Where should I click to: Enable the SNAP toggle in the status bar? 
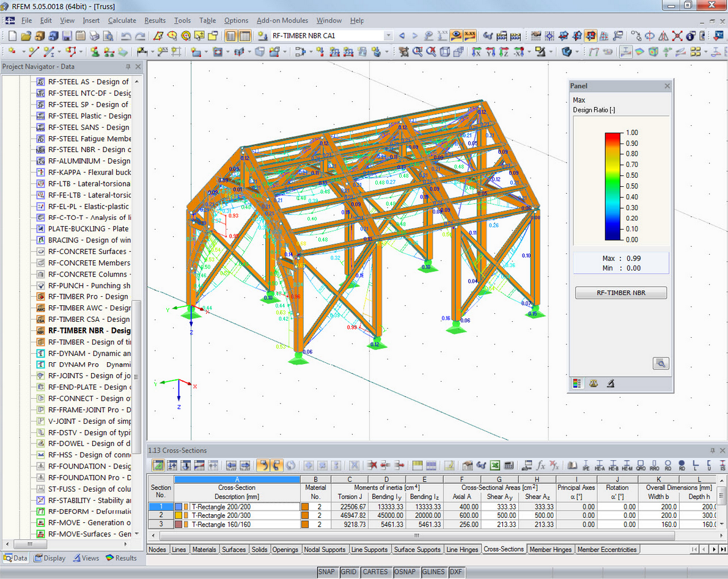327,572
